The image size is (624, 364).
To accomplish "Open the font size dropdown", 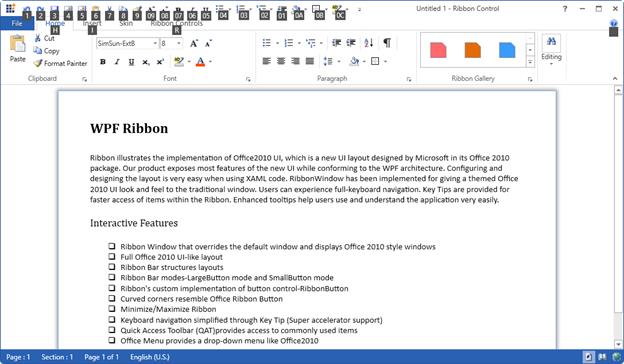I will tap(171, 43).
